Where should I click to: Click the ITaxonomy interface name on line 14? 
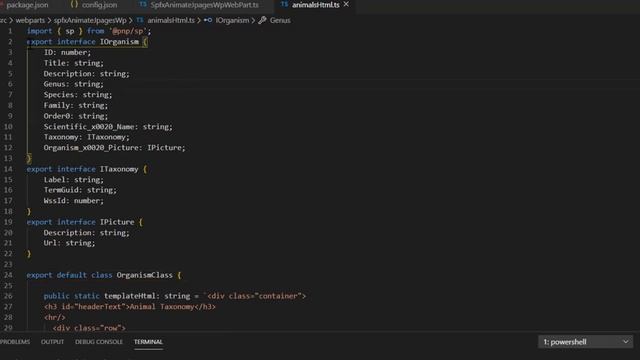(x=119, y=169)
